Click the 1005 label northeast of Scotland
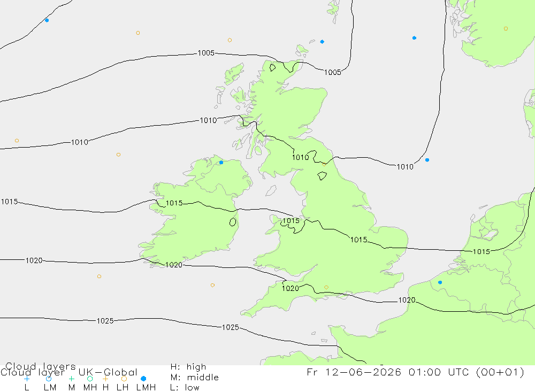Image resolution: width=535 pixels, height=392 pixels. (332, 72)
